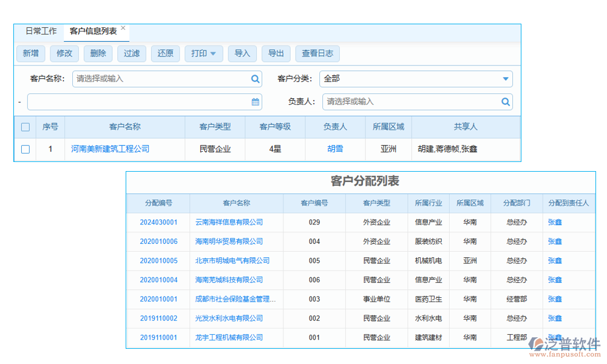Click the search icon beside 负责人 field
Viewport: 607px width, 364px height.
[506, 102]
